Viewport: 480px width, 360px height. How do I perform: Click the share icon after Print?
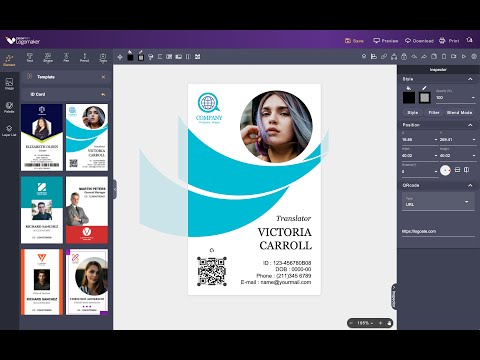click(x=470, y=40)
